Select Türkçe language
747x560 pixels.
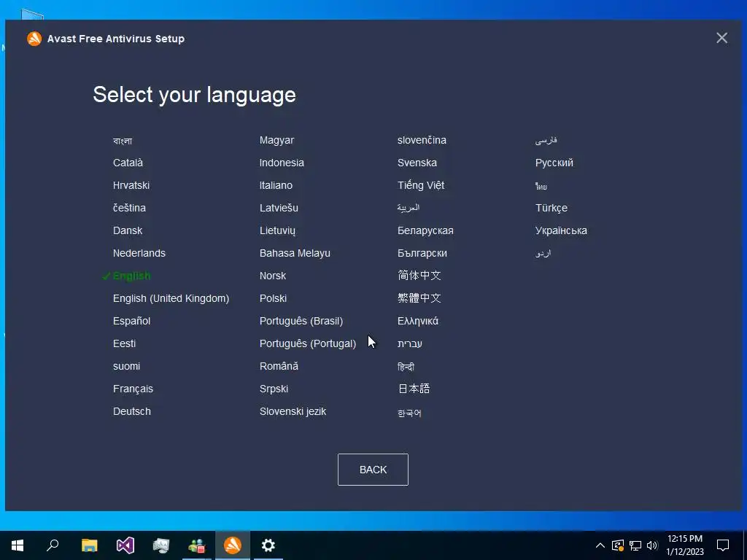pyautogui.click(x=551, y=208)
